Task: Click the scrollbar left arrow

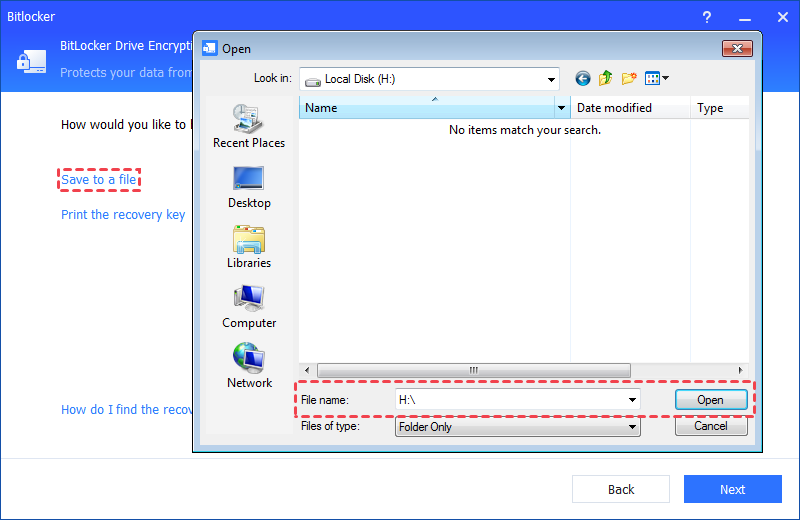Action: click(307, 370)
